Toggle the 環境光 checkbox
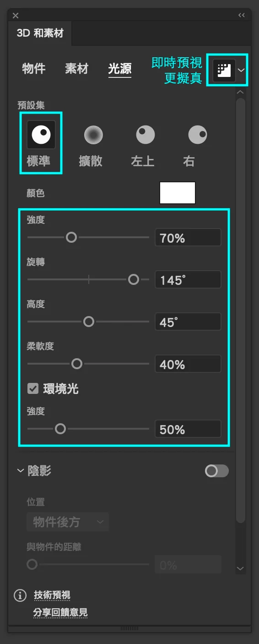The height and width of the screenshot is (644, 259). click(33, 389)
